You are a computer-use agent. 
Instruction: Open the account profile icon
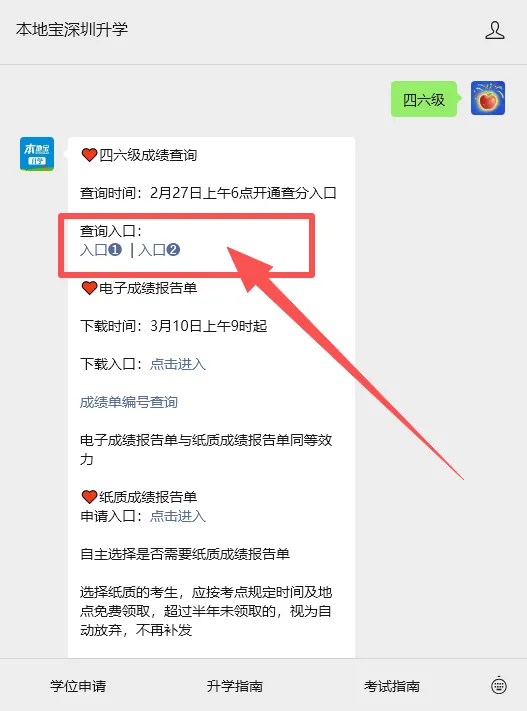(x=494, y=30)
